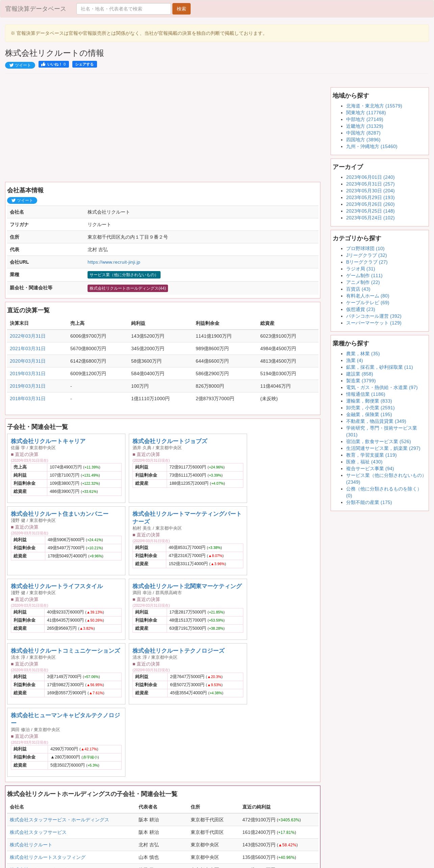Screen dimensions: 434x868
Task: Open 農業，林業 industry link
Action: tap(363, 354)
